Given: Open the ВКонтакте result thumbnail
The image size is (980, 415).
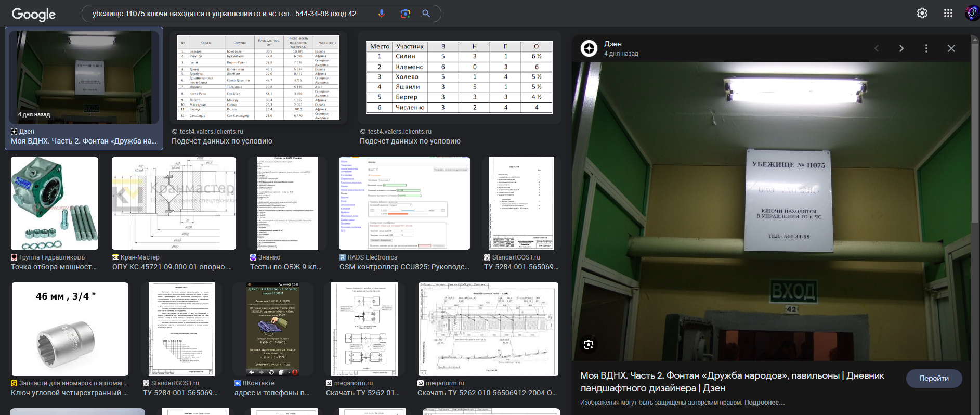Looking at the screenshot, I should tap(272, 329).
